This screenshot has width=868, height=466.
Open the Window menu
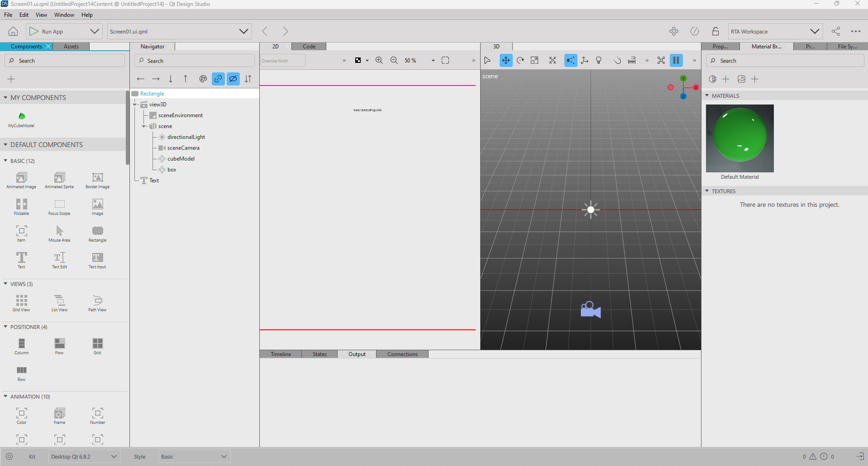(64, 15)
